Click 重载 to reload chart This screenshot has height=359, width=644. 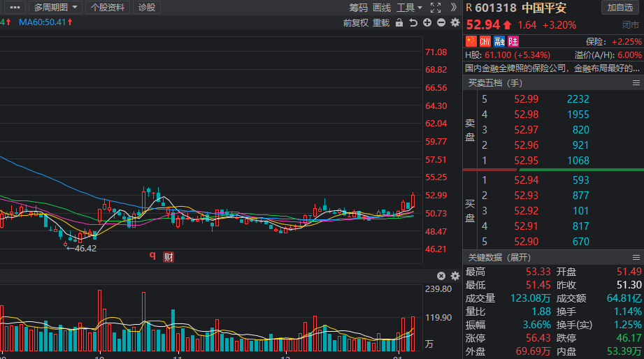coord(380,22)
